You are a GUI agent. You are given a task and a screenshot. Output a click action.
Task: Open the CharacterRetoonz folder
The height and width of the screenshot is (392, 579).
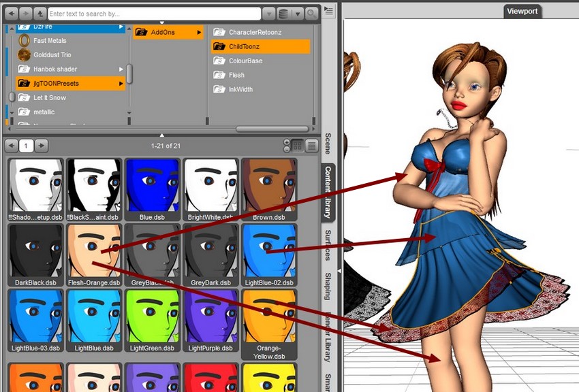pyautogui.click(x=260, y=33)
